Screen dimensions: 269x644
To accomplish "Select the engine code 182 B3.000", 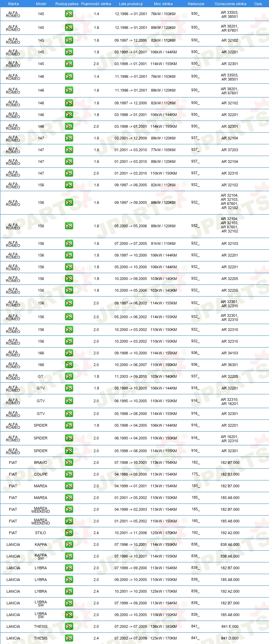I will [x=230, y=474].
